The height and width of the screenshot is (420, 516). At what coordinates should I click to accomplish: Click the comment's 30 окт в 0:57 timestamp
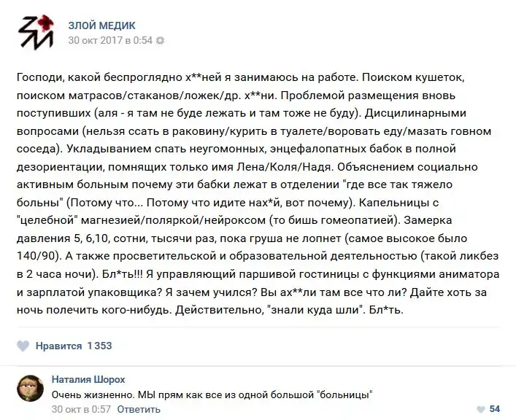(81, 409)
